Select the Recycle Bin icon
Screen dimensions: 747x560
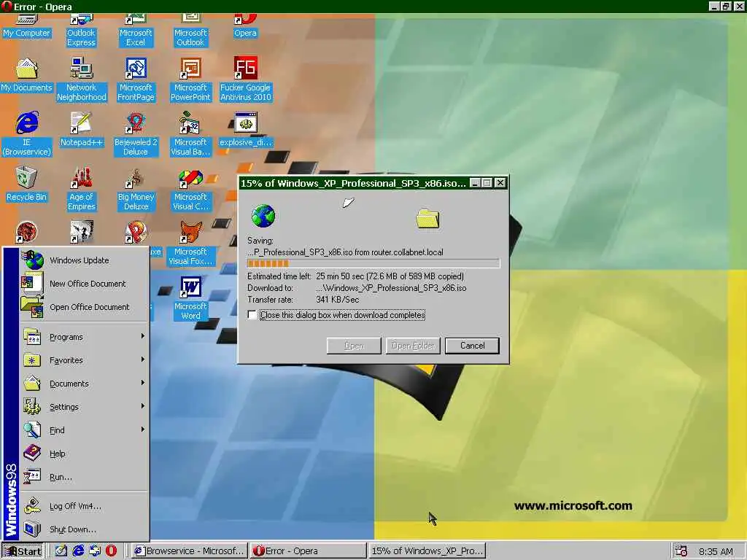[x=27, y=184]
